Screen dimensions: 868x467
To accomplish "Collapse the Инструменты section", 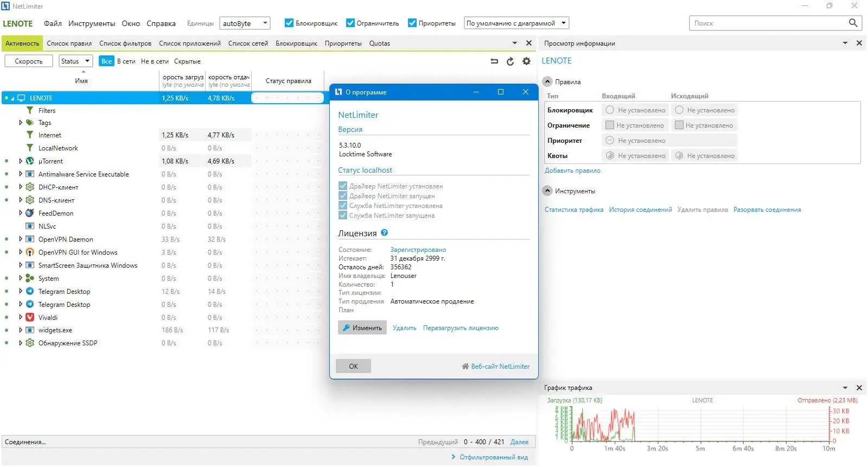I will (x=547, y=191).
